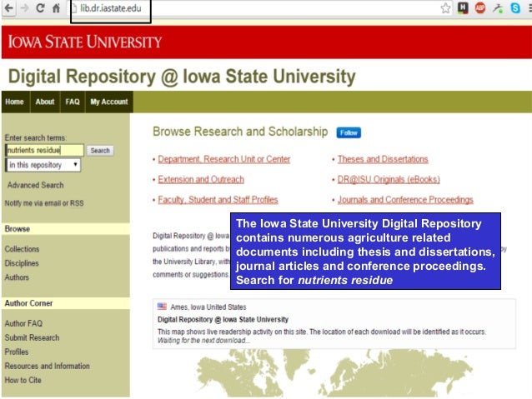The width and height of the screenshot is (532, 399).
Task: Click the browser forward arrow
Action: [x=24, y=7]
